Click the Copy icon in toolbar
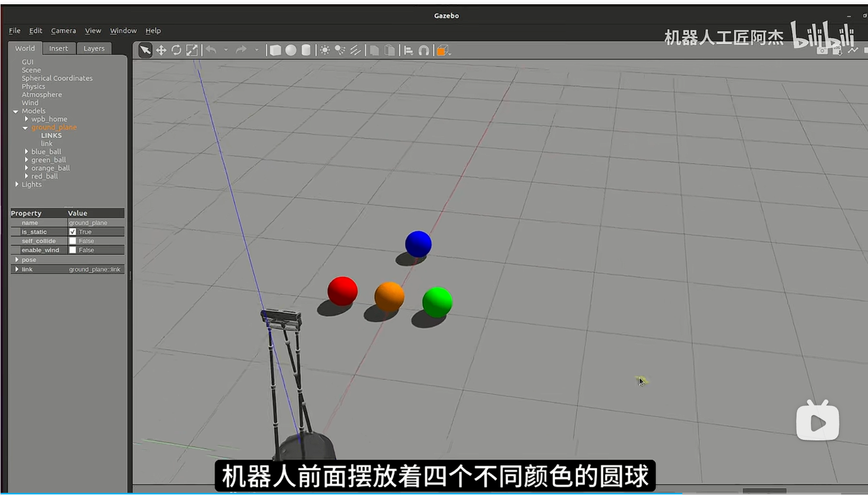Image resolution: width=868 pixels, height=496 pixels. point(374,50)
